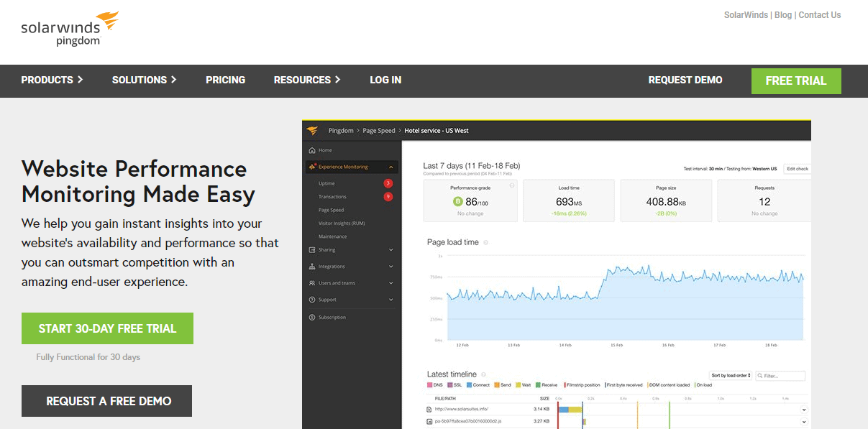Click help icon in Performance grade card

(x=512, y=185)
